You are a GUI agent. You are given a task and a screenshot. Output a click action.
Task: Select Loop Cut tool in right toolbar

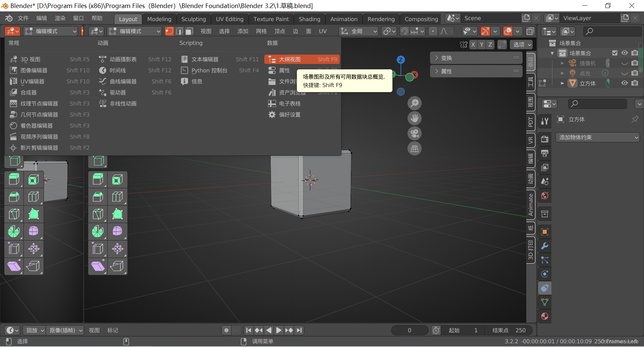(117, 197)
